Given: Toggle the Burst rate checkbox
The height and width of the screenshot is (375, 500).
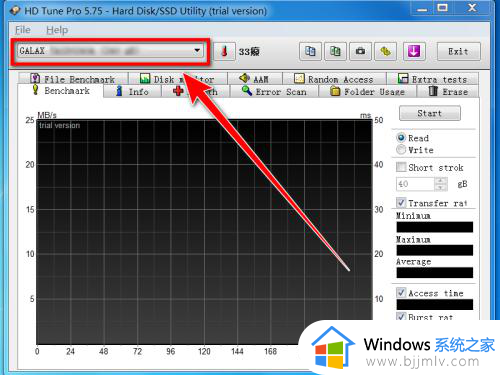Looking at the screenshot, I should coord(401,316).
